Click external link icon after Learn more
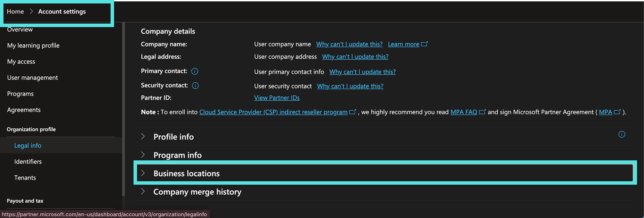644x218 pixels. tap(425, 44)
